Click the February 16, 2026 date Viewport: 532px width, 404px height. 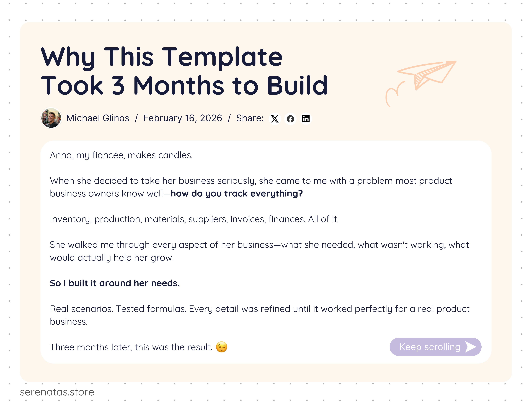click(x=183, y=118)
